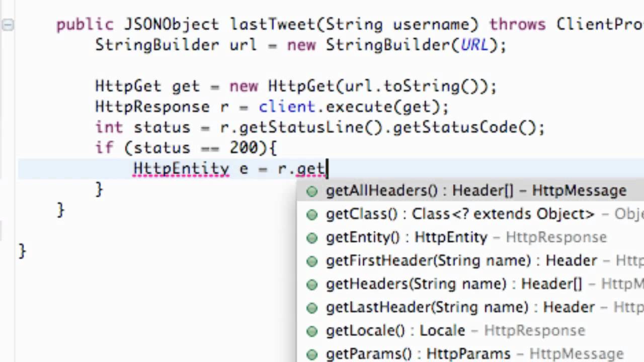Select getAllHeaders() autocomplete suggestion
Image resolution: width=644 pixels, height=362 pixels.
click(470, 191)
